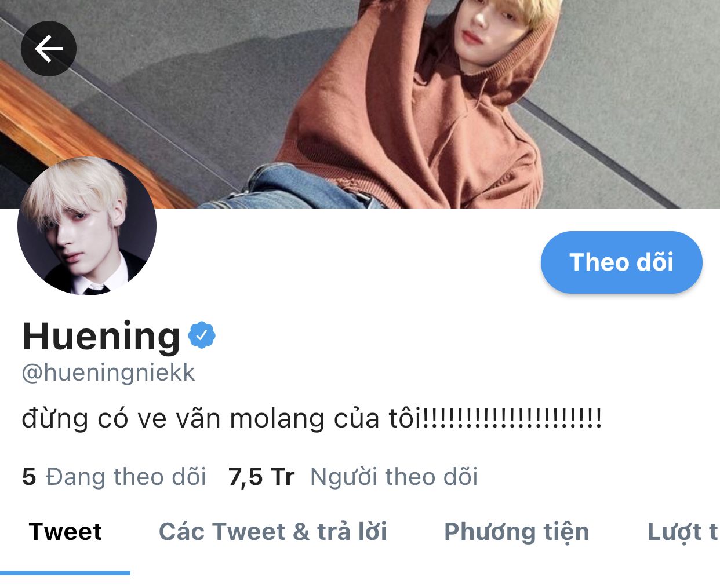Open the partially visible Lượt t tab
Viewport: 720px width, 588px height.
pos(683,532)
